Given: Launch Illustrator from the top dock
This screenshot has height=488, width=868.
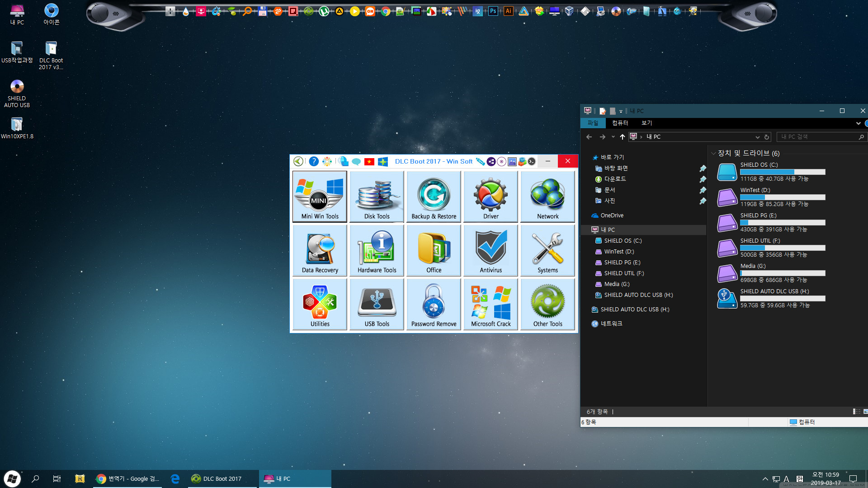Looking at the screenshot, I should pyautogui.click(x=508, y=11).
